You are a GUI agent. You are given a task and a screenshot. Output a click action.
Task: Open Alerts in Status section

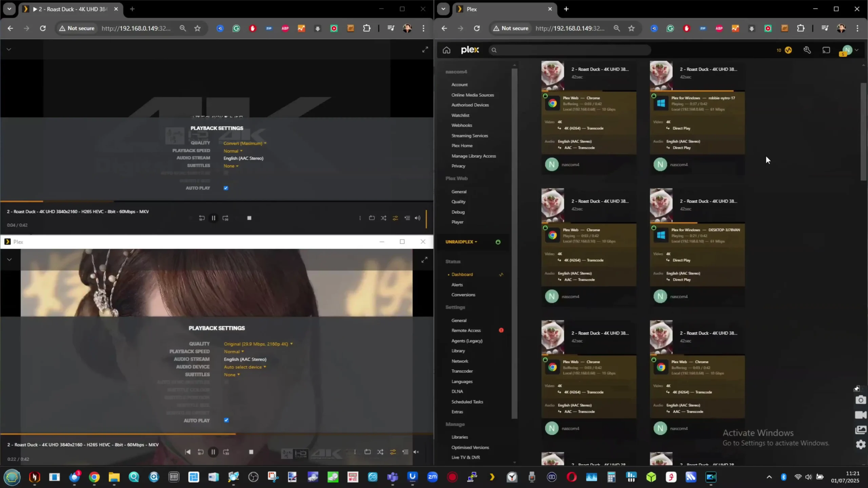click(x=457, y=285)
